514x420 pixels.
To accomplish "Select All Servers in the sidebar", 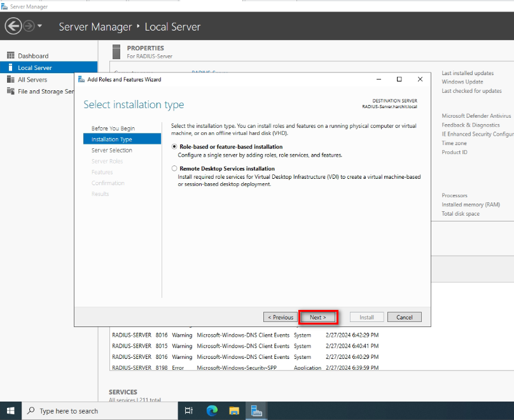I will 32,80.
